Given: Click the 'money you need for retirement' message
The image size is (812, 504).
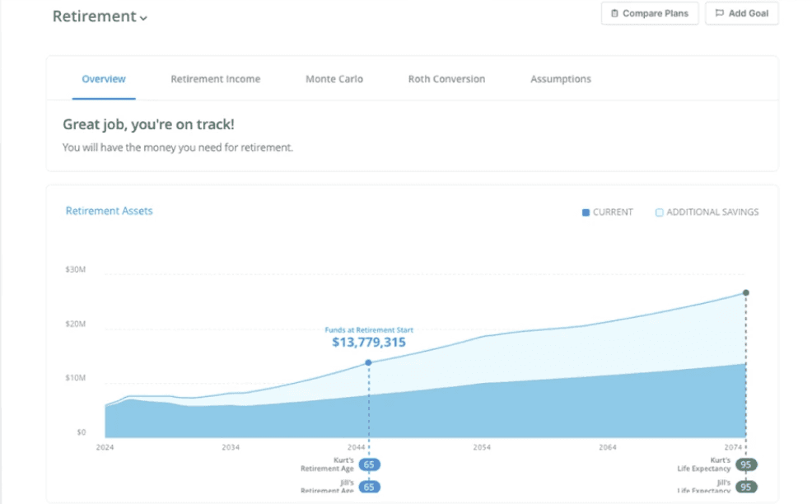Looking at the screenshot, I should coord(178,147).
